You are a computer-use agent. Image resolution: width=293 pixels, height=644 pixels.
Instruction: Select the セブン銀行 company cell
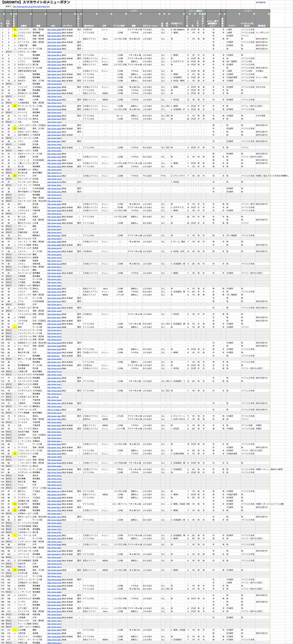click(24, 608)
